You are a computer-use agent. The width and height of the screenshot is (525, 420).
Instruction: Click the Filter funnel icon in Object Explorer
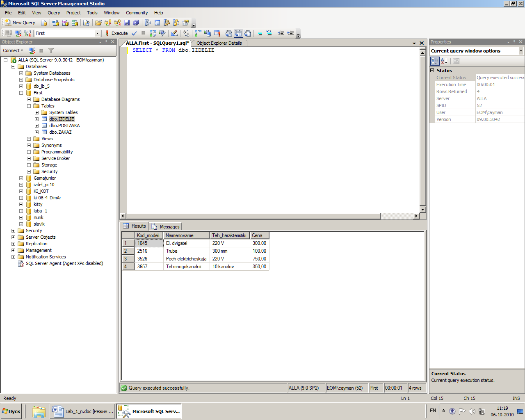tap(51, 50)
